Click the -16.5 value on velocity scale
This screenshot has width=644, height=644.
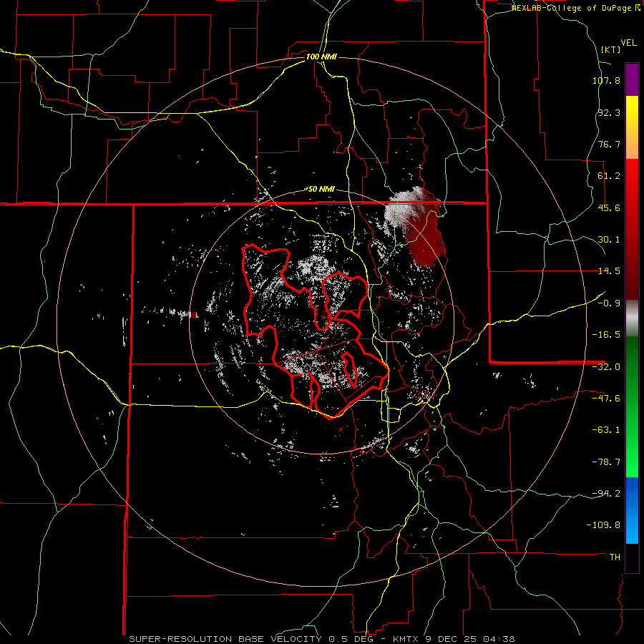coord(606,335)
